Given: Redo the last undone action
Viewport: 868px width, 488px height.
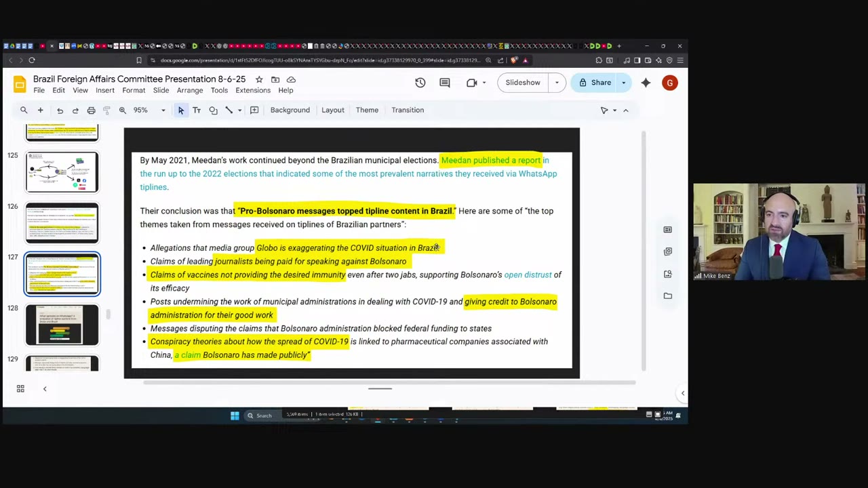Looking at the screenshot, I should [x=75, y=110].
